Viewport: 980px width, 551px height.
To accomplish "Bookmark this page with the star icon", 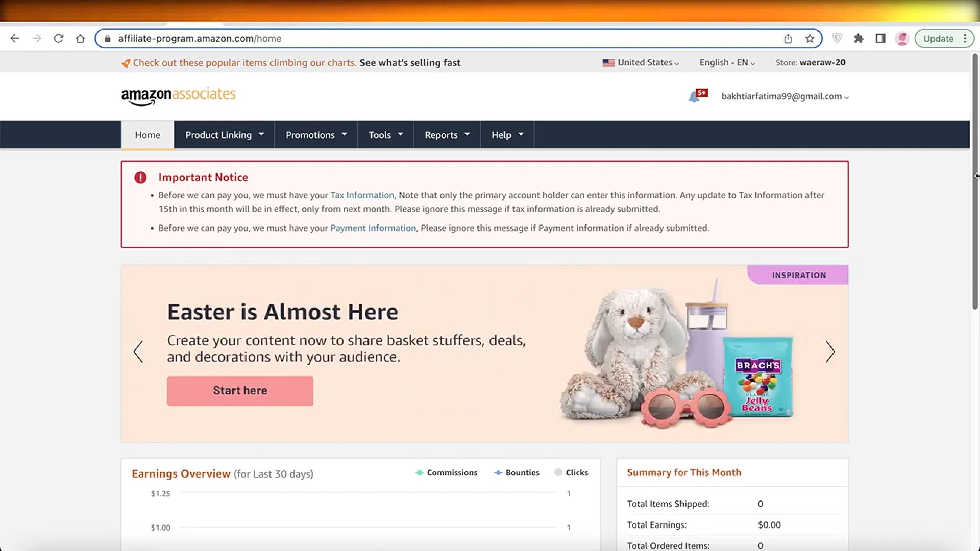I will click(810, 39).
